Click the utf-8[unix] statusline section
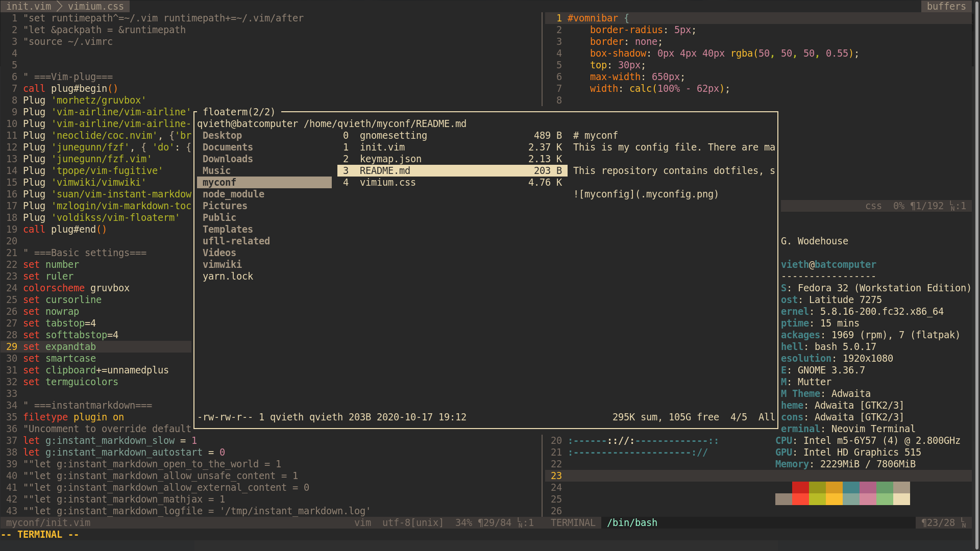This screenshot has height=551, width=980. coord(412,522)
